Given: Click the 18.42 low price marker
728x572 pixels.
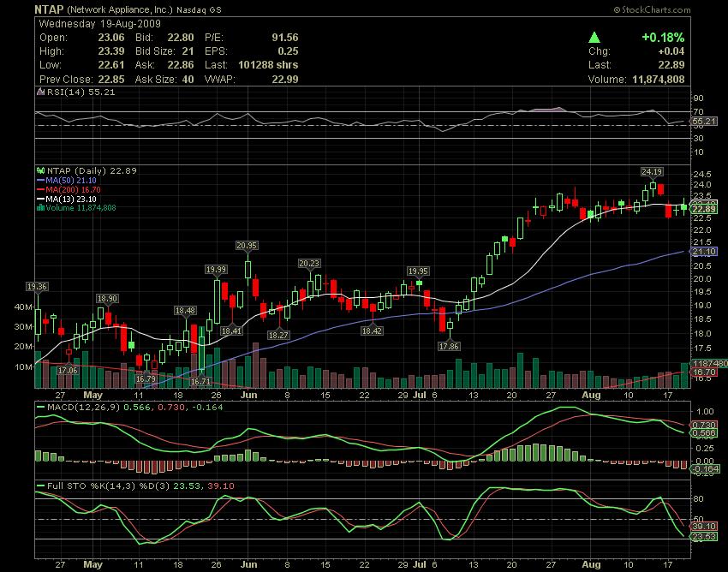Looking at the screenshot, I should pyautogui.click(x=372, y=331).
